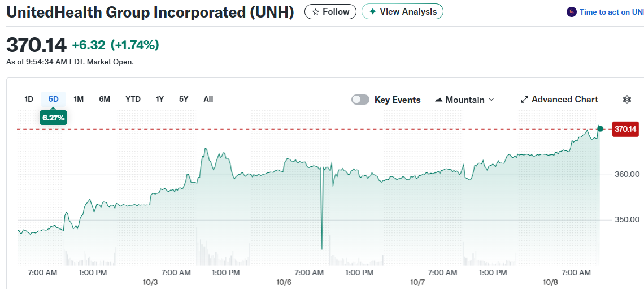Click the Follow star button

point(330,11)
